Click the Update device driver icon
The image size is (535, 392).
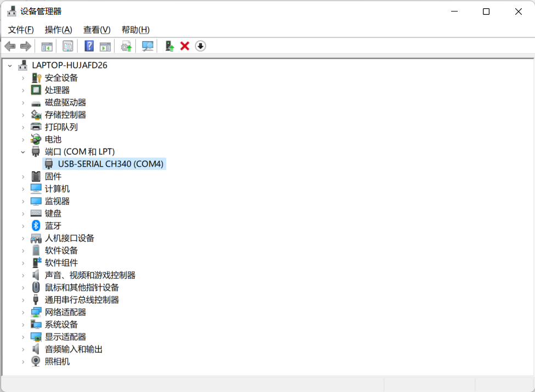coord(126,46)
